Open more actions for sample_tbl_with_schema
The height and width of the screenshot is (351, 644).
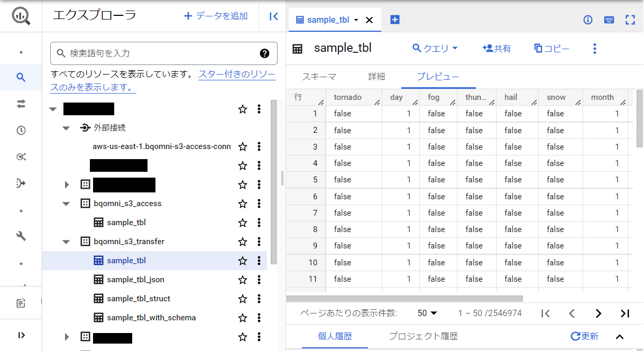pos(259,318)
